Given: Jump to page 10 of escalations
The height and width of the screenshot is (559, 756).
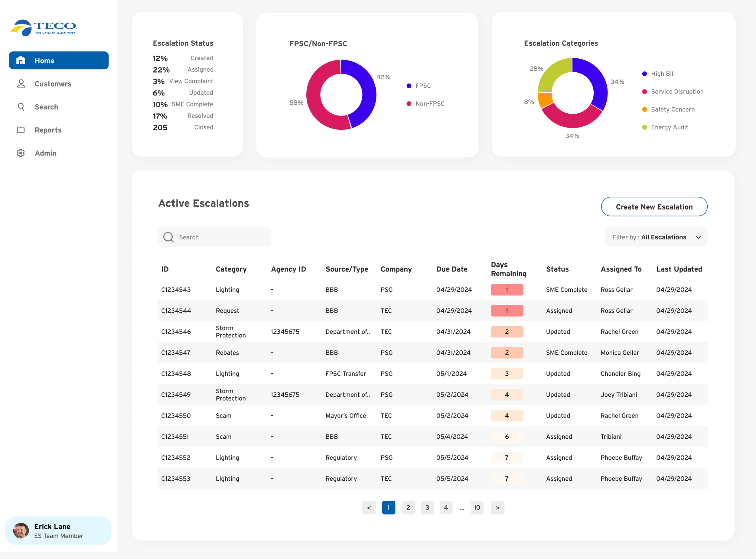Looking at the screenshot, I should pos(477,507).
